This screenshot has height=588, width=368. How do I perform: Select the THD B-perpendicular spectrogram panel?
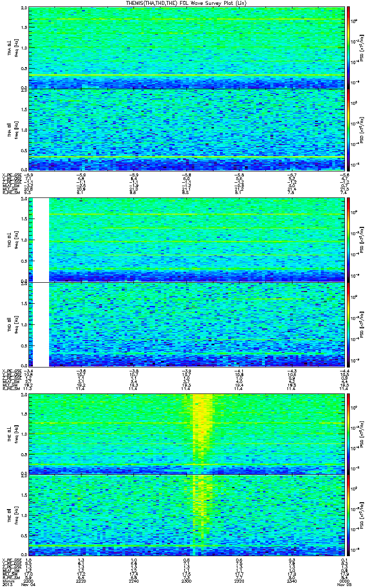coord(186,240)
